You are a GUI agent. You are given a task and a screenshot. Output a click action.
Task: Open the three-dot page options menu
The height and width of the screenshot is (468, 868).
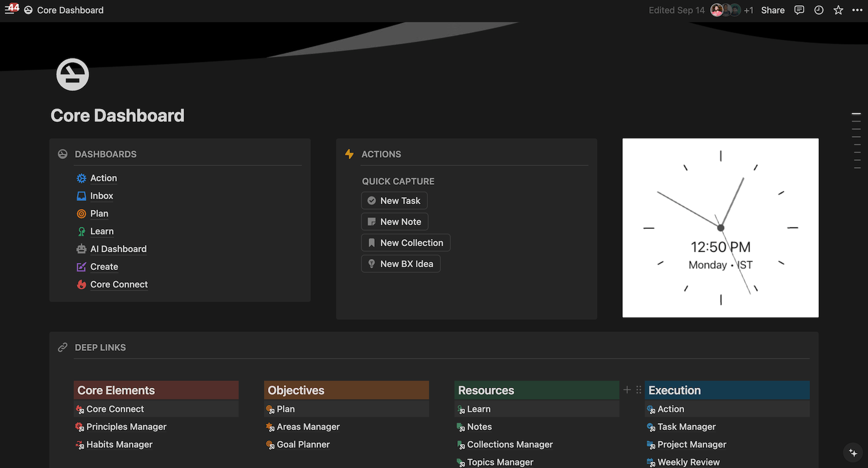[857, 10]
